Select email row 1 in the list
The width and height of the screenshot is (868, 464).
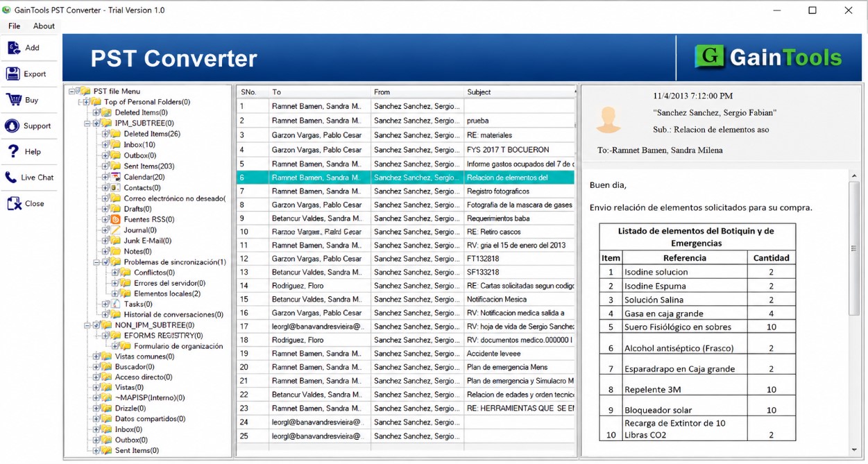point(406,106)
